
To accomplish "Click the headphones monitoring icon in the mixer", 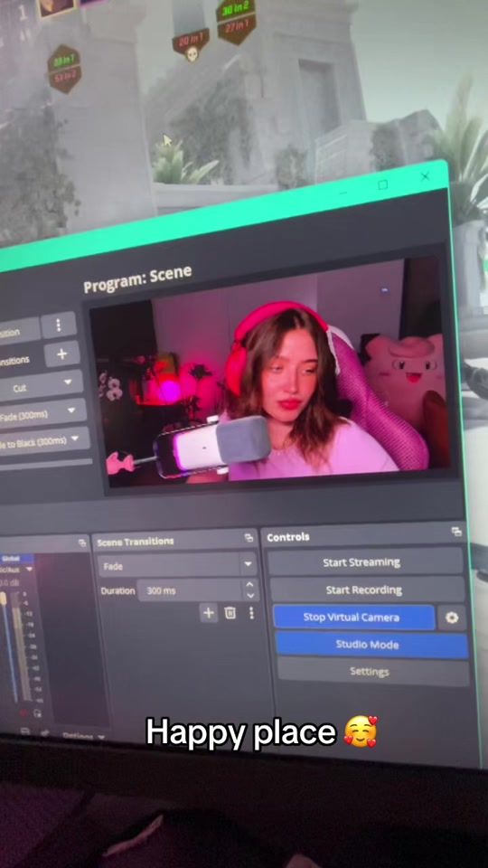I will pos(37,713).
